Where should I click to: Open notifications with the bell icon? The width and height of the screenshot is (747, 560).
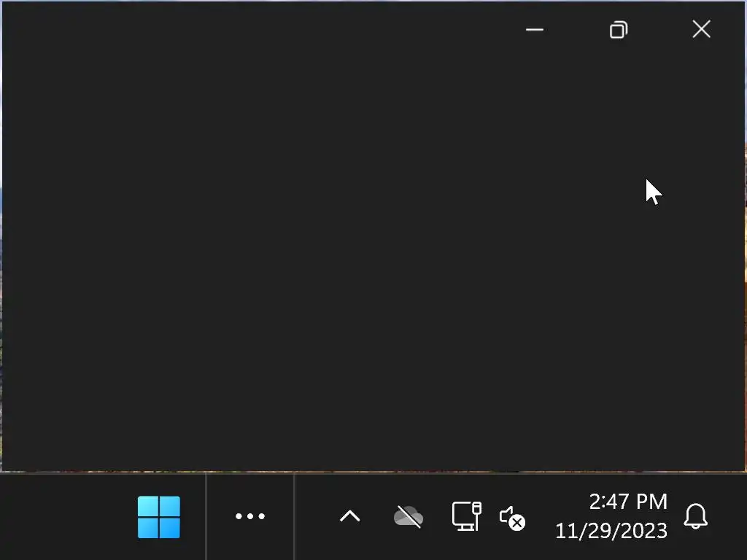[x=695, y=516]
